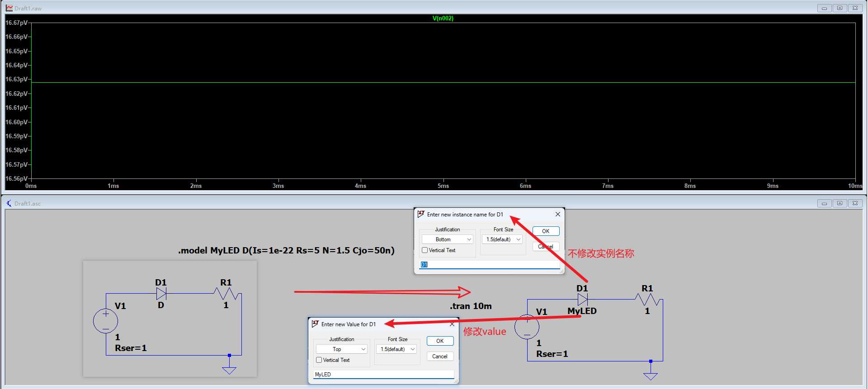Click the Draft1.asc schematic window icon
Screen dimensions: 868x389
point(9,203)
